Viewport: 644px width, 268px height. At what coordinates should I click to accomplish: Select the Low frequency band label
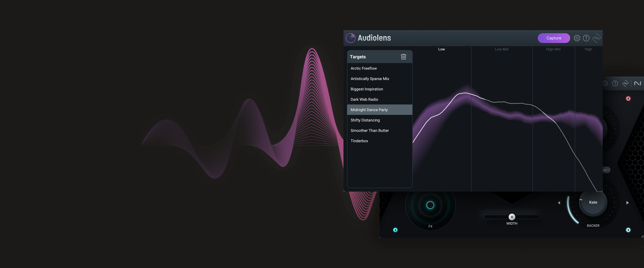442,49
